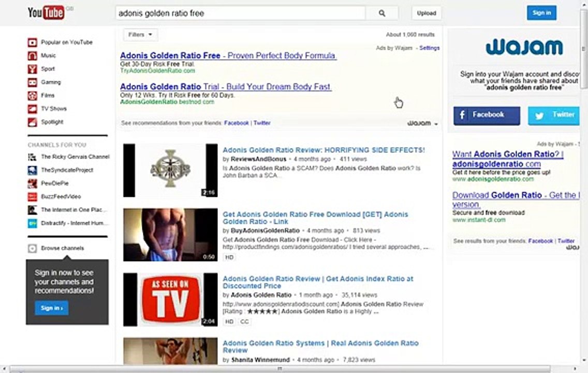
Task: Select the TV Shows icon
Action: tap(32, 109)
